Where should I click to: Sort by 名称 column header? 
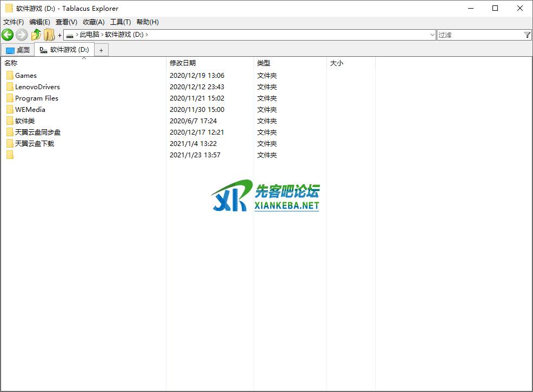(11, 63)
